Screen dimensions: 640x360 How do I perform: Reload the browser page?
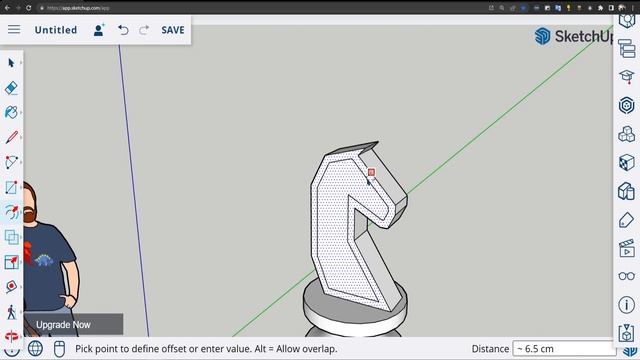29,8
